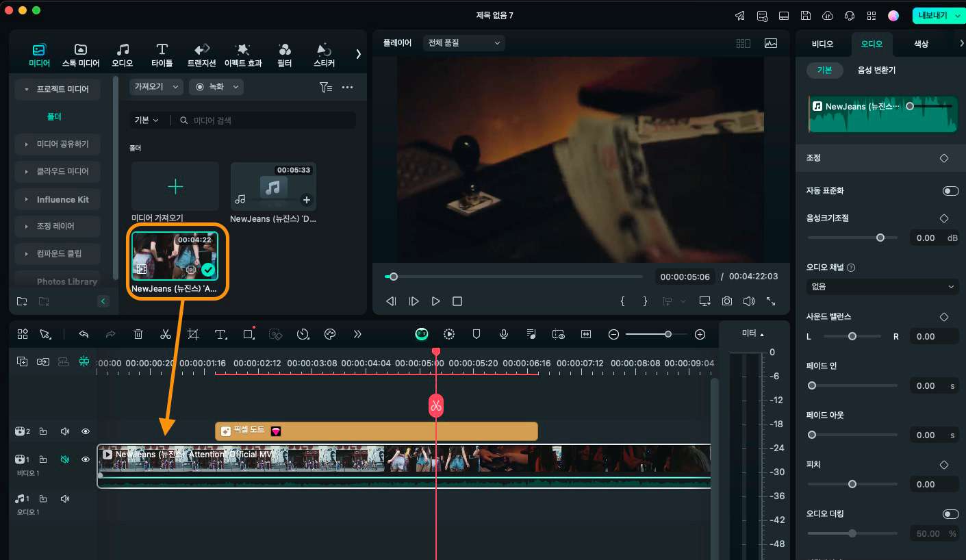Adjust the player volume icon
Viewport: 966px width, 560px height.
click(x=749, y=301)
